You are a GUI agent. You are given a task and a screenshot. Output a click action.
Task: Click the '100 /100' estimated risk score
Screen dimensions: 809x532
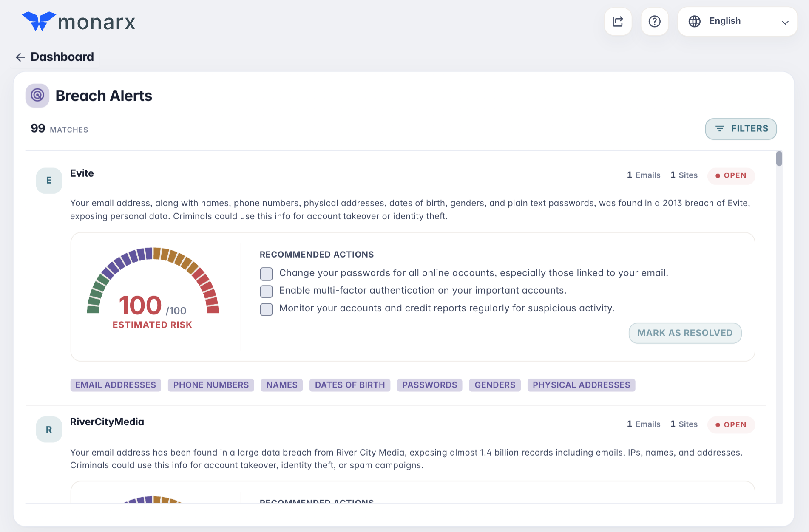pyautogui.click(x=153, y=306)
